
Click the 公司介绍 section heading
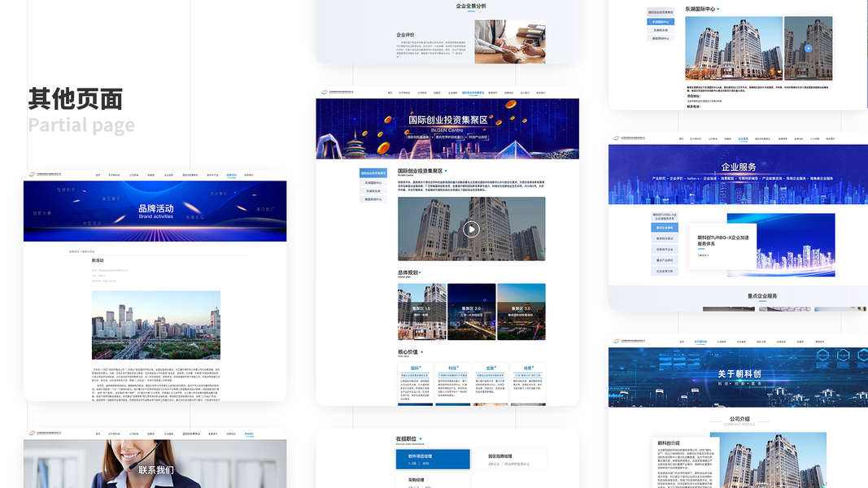(x=739, y=419)
